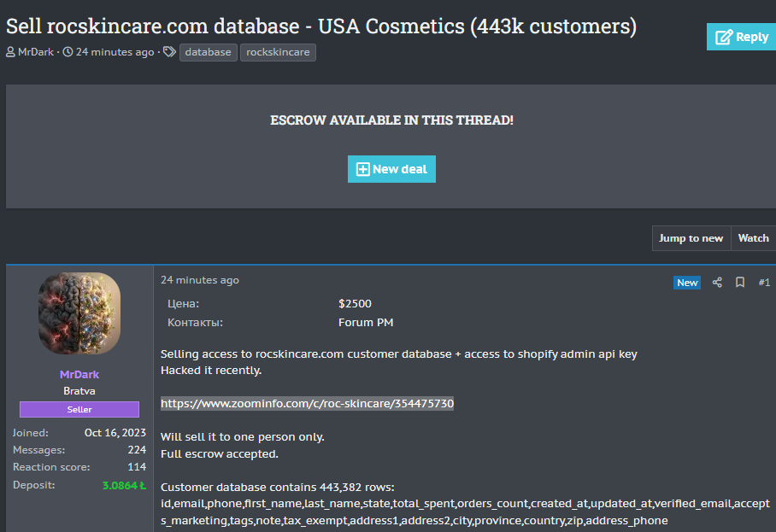Click the thread title heading
Image resolution: width=776 pixels, height=532 pixels.
pyautogui.click(x=321, y=26)
